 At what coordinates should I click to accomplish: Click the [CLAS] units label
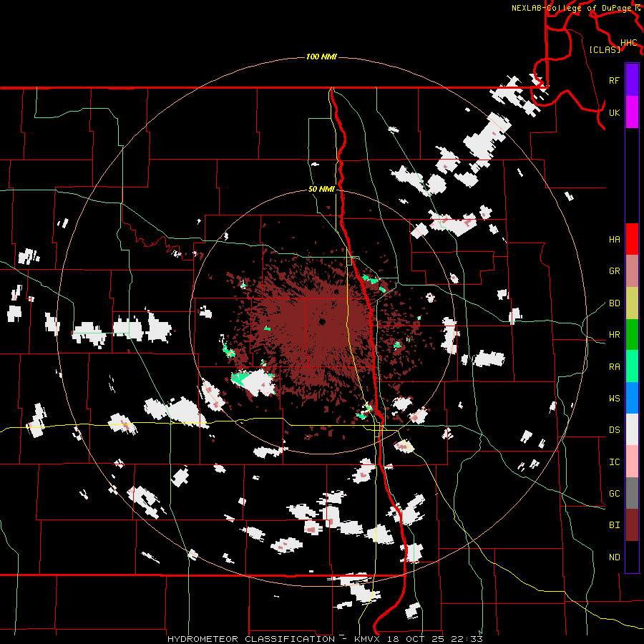[605, 49]
